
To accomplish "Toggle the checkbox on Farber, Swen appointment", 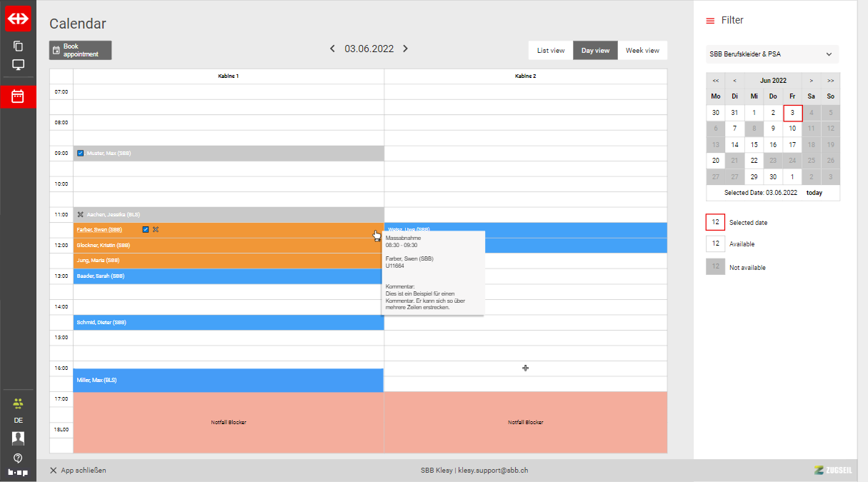I will tap(146, 229).
